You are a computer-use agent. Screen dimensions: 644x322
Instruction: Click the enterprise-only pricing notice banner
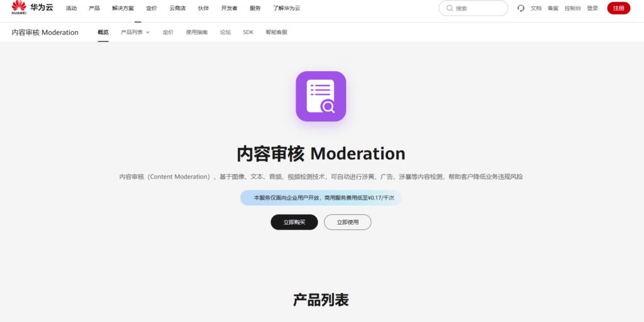(321, 197)
